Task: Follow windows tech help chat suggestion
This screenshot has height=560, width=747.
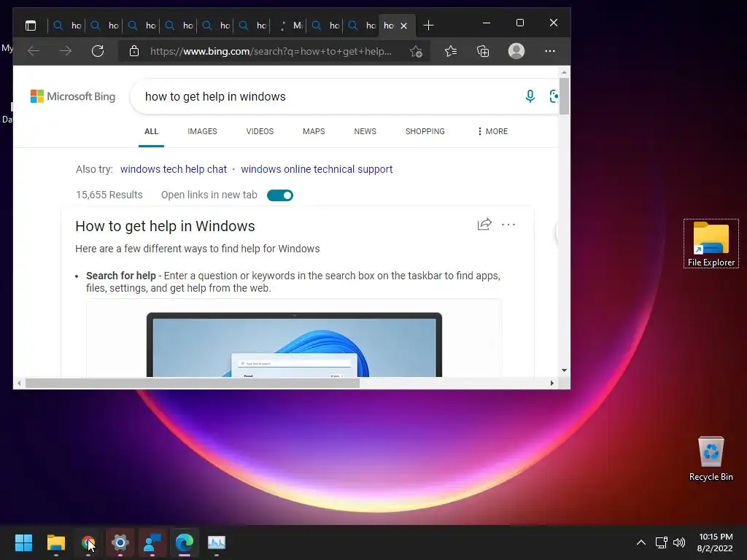Action: (x=174, y=169)
